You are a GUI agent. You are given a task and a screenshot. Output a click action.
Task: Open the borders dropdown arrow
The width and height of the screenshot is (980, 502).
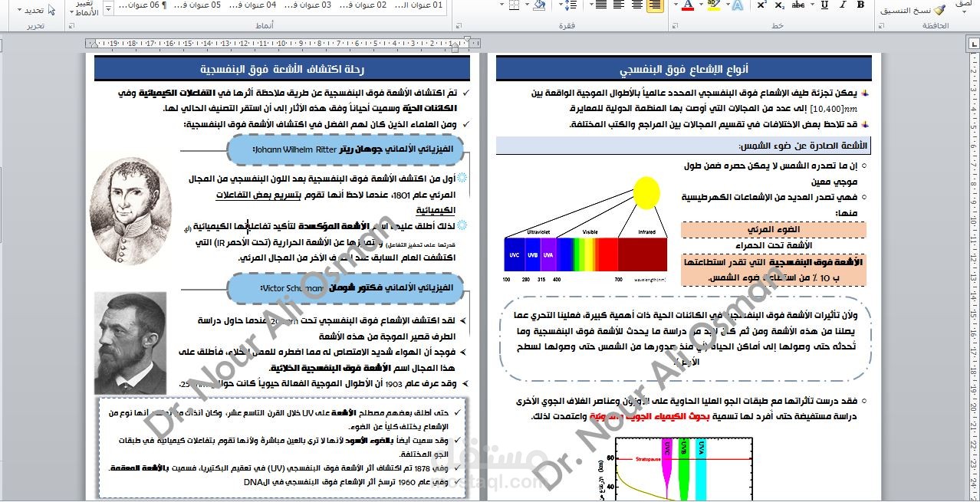pyautogui.click(x=502, y=5)
